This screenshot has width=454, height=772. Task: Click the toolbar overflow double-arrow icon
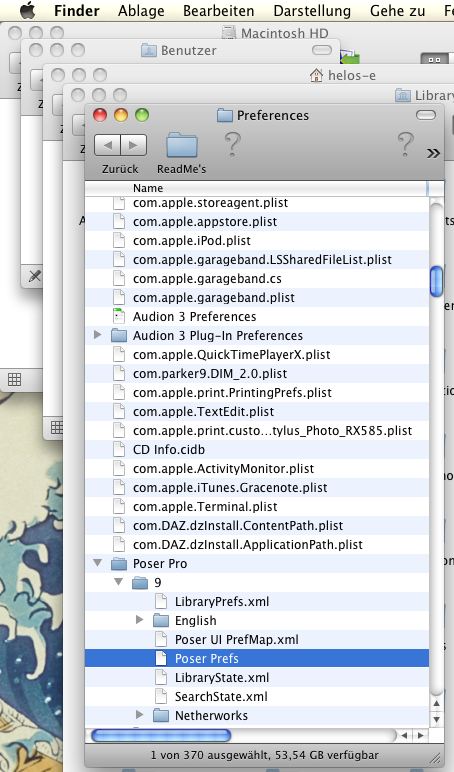[x=433, y=154]
